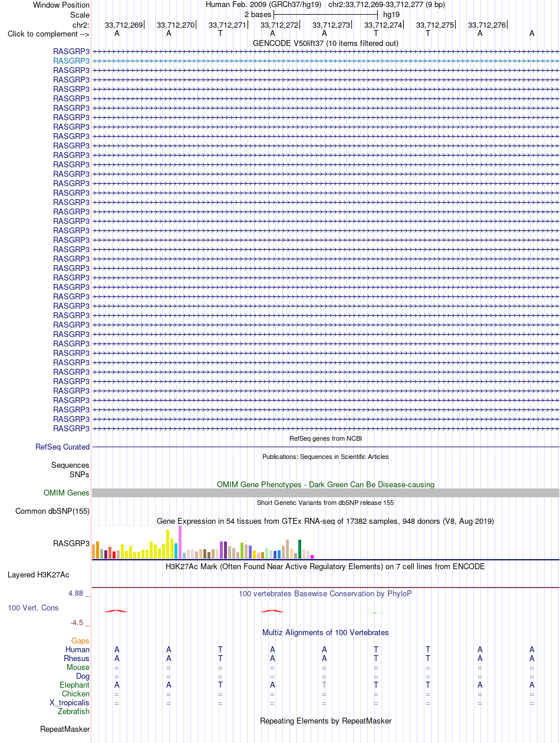
Task: Click the 'Elephant' alignment row label
Action: [x=75, y=685]
